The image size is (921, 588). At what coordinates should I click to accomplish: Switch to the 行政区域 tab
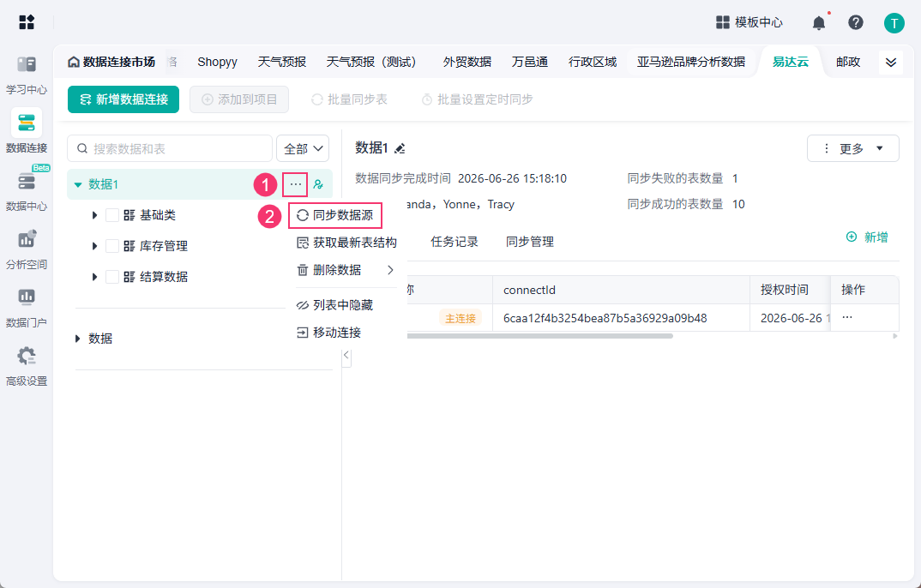coord(593,62)
